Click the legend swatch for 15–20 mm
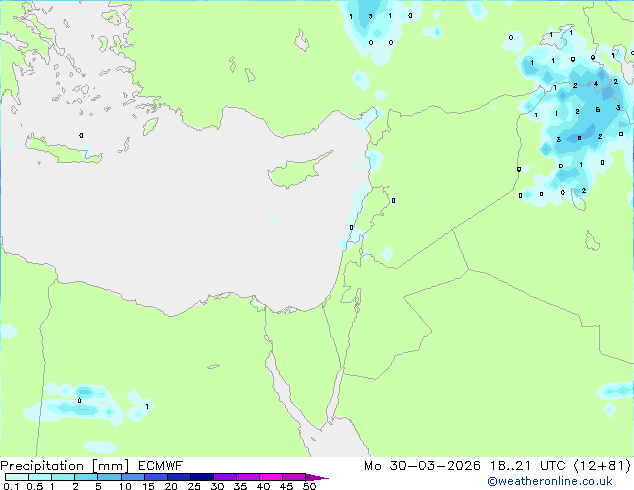The image size is (634, 490). coord(155,477)
